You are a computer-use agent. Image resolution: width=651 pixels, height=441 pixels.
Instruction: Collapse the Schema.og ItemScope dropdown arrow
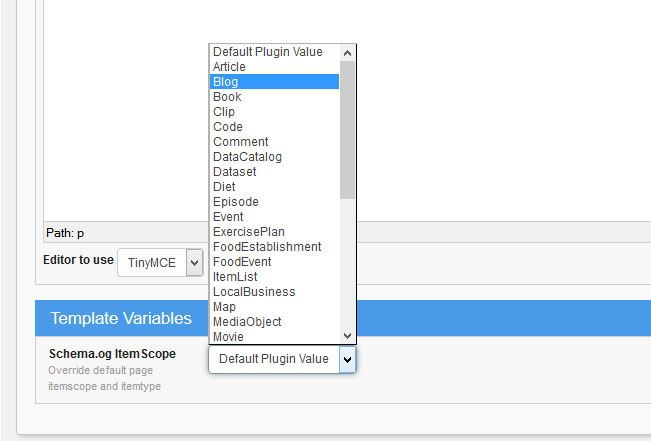point(348,360)
